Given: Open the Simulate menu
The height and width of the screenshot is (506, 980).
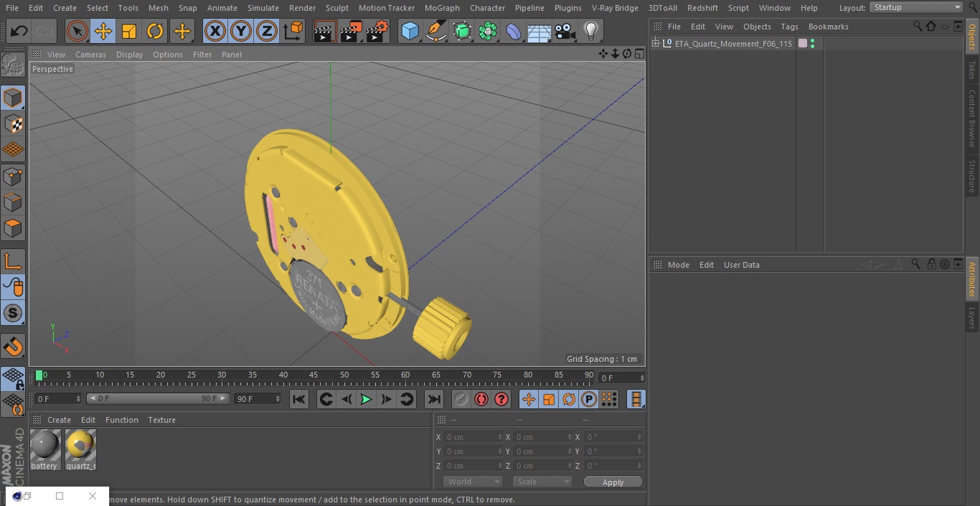Looking at the screenshot, I should coord(263,8).
